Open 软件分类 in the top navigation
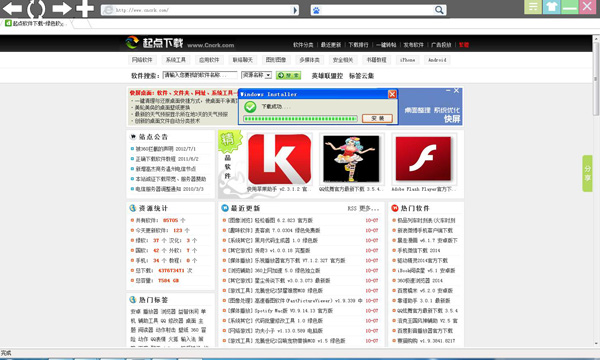The image size is (600, 360). click(303, 45)
